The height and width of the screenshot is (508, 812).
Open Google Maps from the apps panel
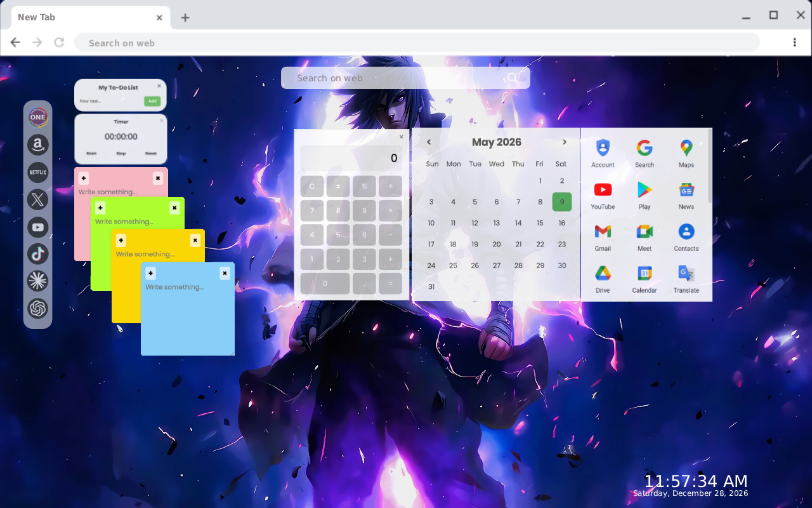[686, 154]
